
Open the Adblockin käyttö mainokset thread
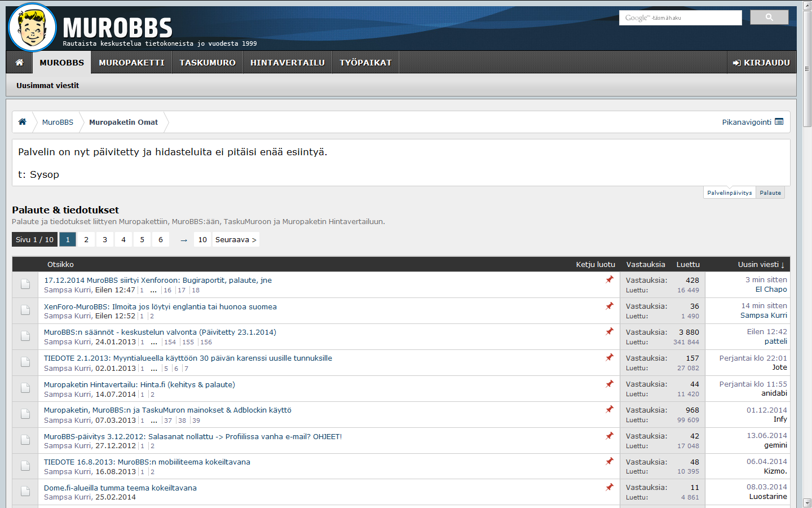coord(167,410)
